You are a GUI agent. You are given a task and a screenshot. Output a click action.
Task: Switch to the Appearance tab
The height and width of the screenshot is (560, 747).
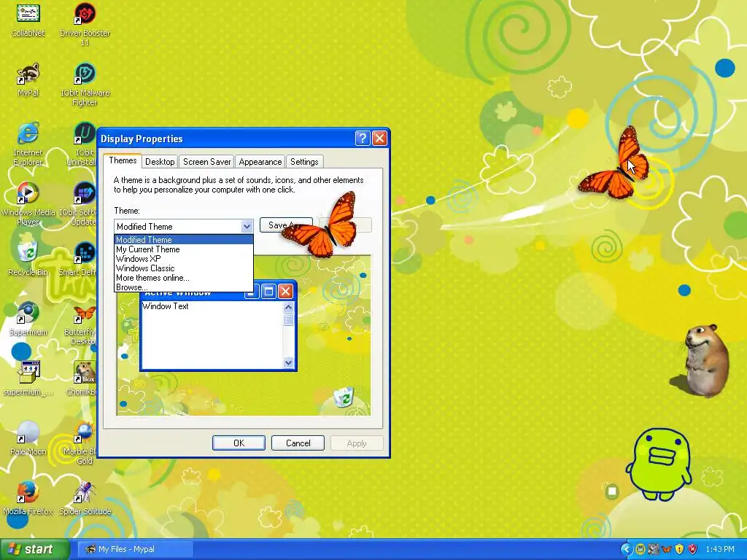tap(260, 162)
